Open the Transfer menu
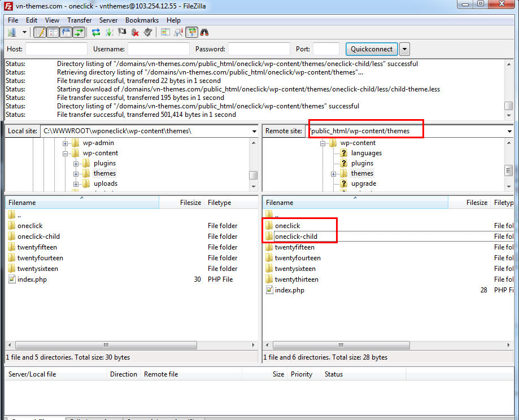This screenshot has height=420, width=519. [79, 20]
